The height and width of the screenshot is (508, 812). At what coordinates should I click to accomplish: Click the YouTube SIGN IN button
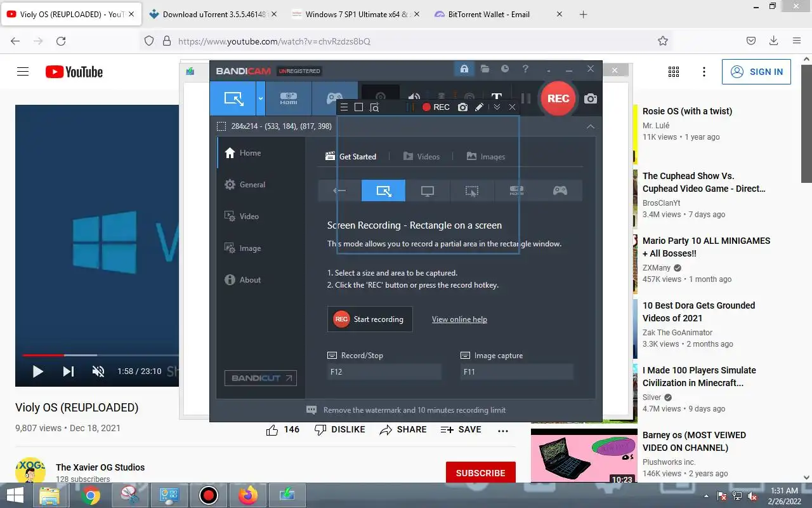pos(756,72)
